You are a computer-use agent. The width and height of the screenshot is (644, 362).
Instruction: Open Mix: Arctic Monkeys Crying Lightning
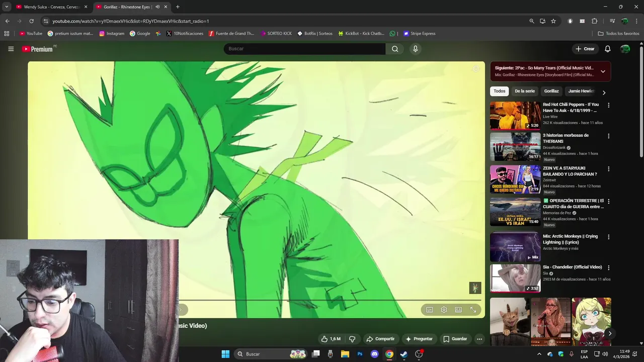click(571, 239)
